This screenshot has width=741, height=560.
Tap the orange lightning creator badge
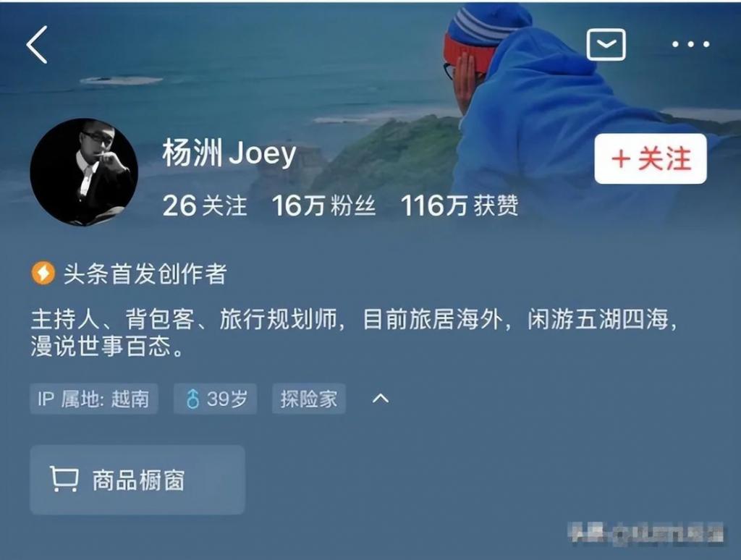(x=43, y=273)
